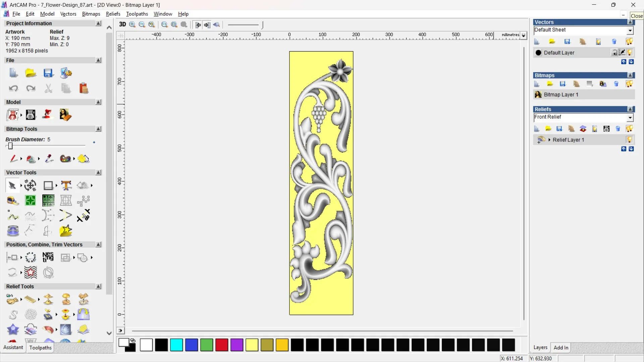
Task: Toggle Relief Layer 1 visibility bulb
Action: click(630, 140)
